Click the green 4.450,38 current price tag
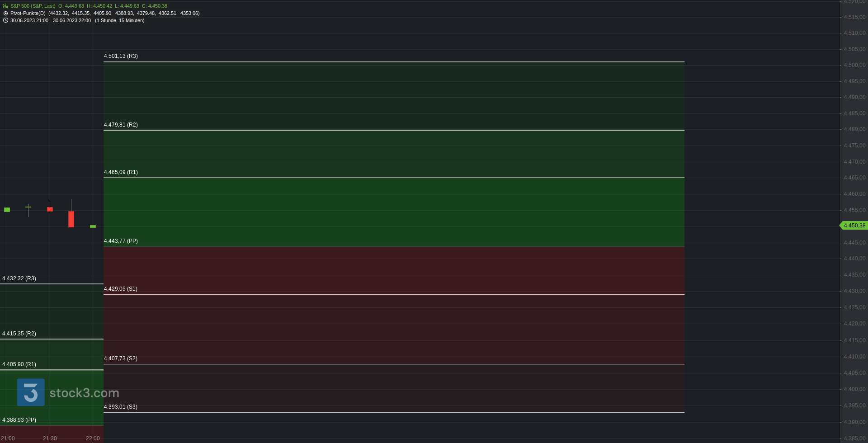This screenshot has width=868, height=443. click(854, 226)
